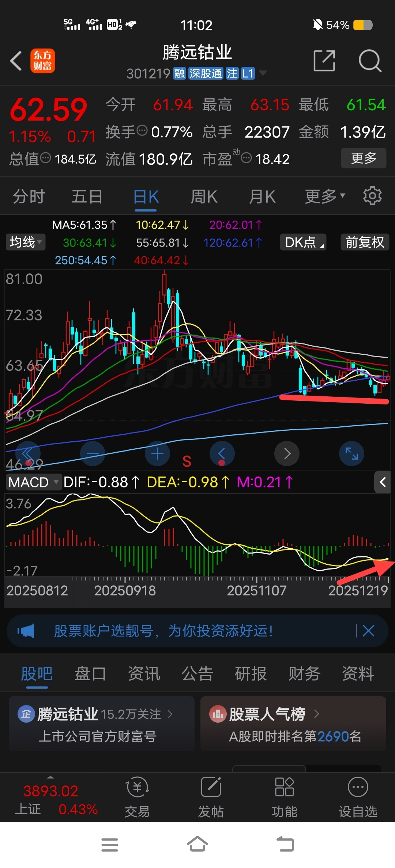Close the promo banner with X
Viewport: 395px width, 868px height.
coord(368,631)
